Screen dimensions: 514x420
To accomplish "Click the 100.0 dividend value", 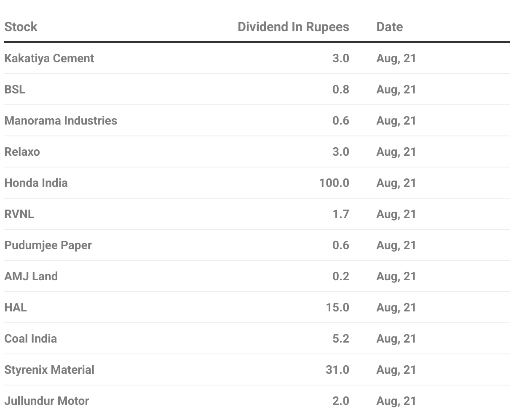I will tap(334, 183).
